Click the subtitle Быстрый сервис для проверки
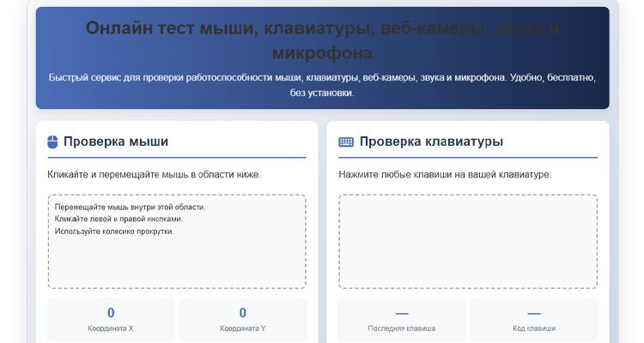This screenshot has height=343, width=644. pyautogui.click(x=322, y=85)
